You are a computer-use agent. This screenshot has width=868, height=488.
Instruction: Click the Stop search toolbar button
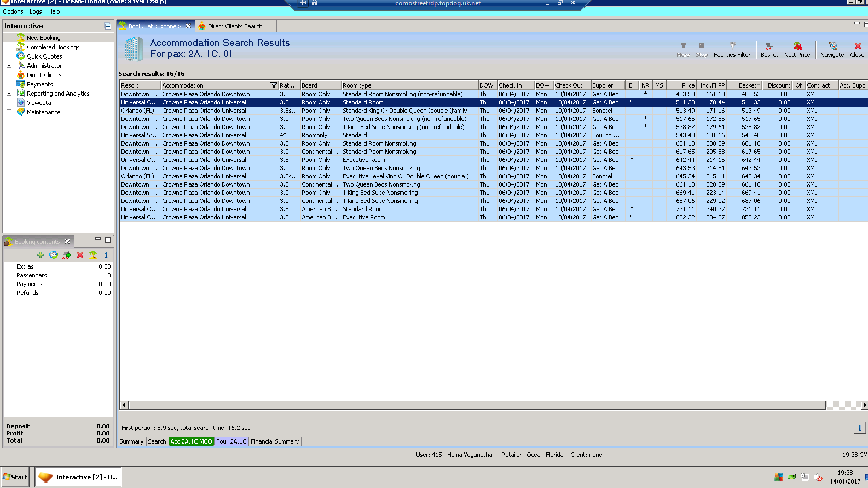(x=702, y=50)
